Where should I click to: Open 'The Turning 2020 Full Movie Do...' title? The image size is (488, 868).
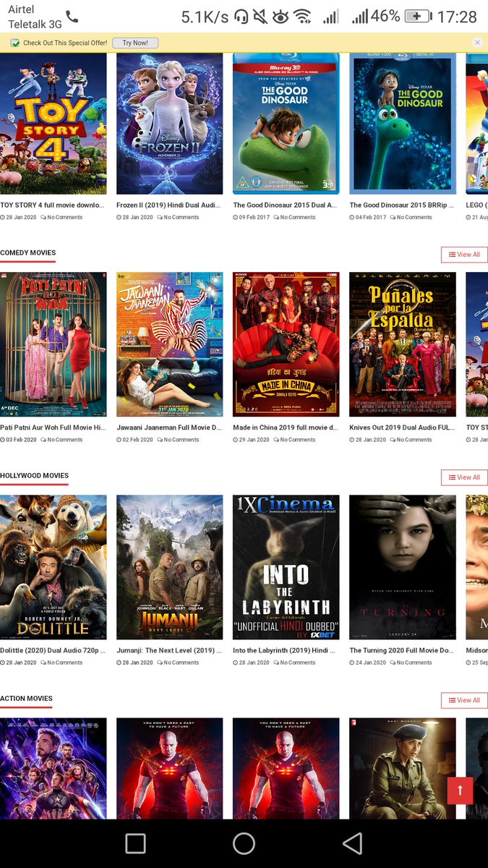coord(402,651)
